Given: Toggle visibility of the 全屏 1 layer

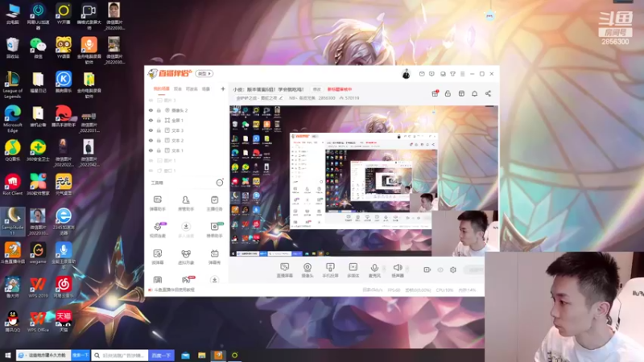Looking at the screenshot, I should 151,120.
